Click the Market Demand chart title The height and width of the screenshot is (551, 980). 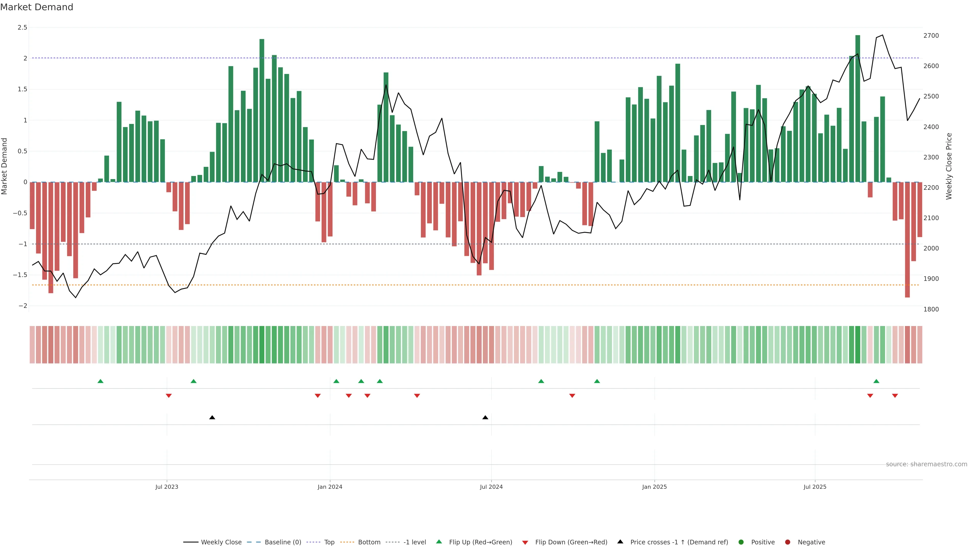click(36, 7)
